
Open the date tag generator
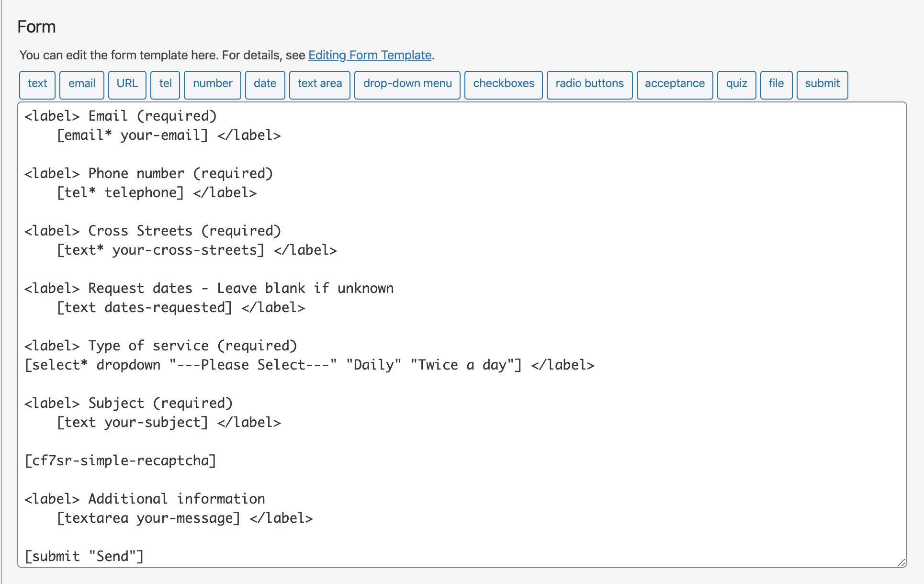tap(265, 85)
